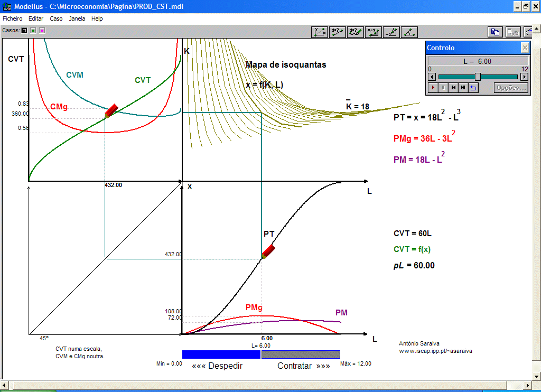541x392 pixels.
Task: Click the blue reset arrow in Controlo
Action: coord(473,88)
